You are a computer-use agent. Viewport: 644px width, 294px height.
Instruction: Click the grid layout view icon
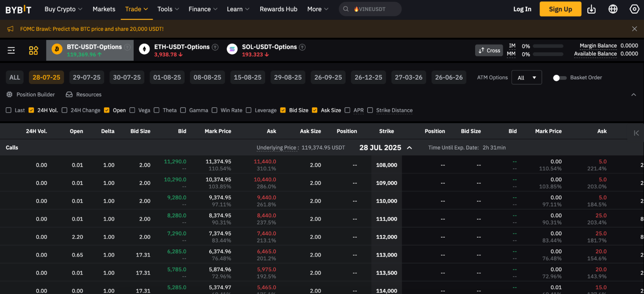point(33,50)
